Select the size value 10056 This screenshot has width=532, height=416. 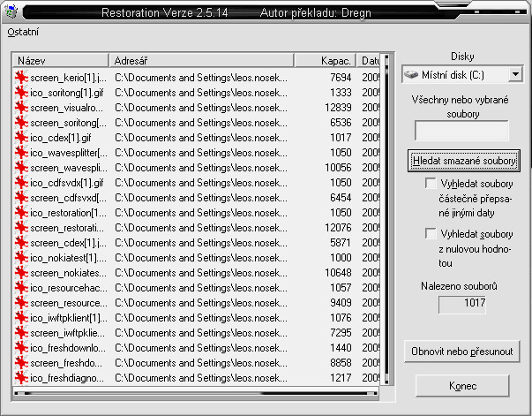338,168
